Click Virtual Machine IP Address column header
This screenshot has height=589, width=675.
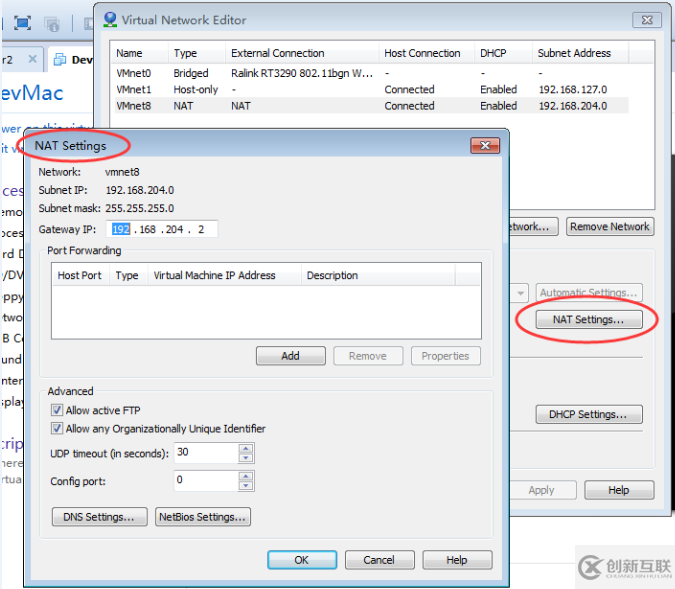pos(224,275)
